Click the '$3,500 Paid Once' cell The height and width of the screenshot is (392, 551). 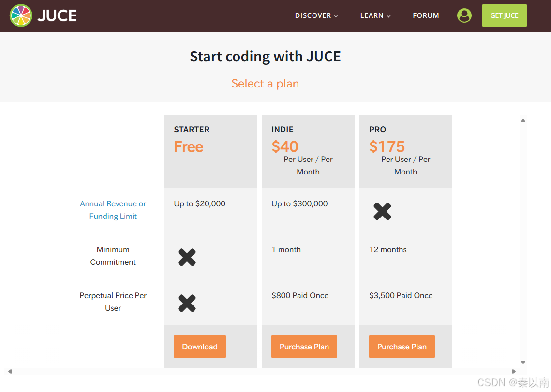[401, 296]
